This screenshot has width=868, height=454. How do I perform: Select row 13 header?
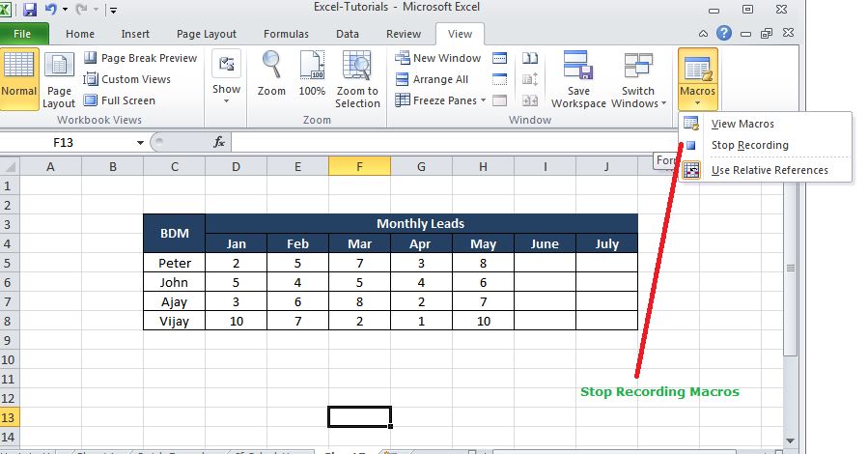click(10, 417)
